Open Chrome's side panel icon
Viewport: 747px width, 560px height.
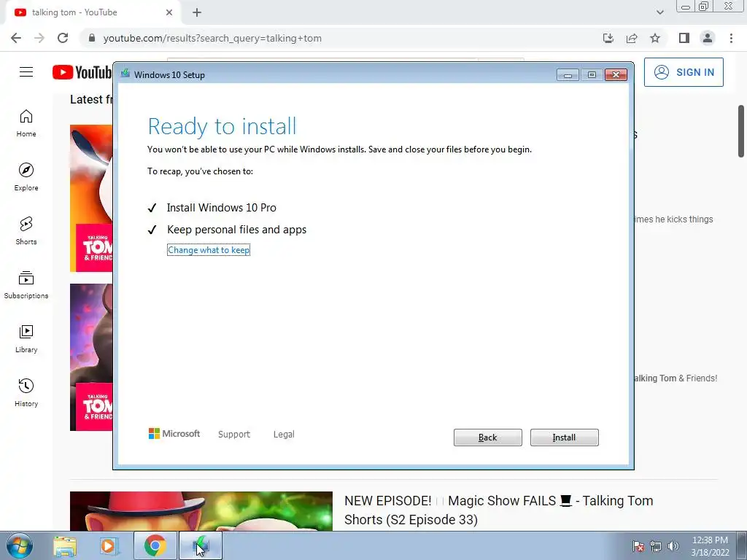point(684,38)
